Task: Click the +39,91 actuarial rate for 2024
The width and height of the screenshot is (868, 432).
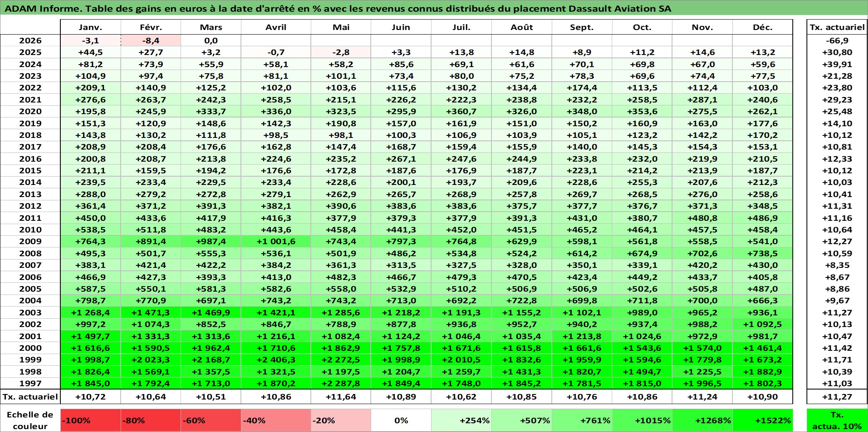Action: tap(837, 64)
